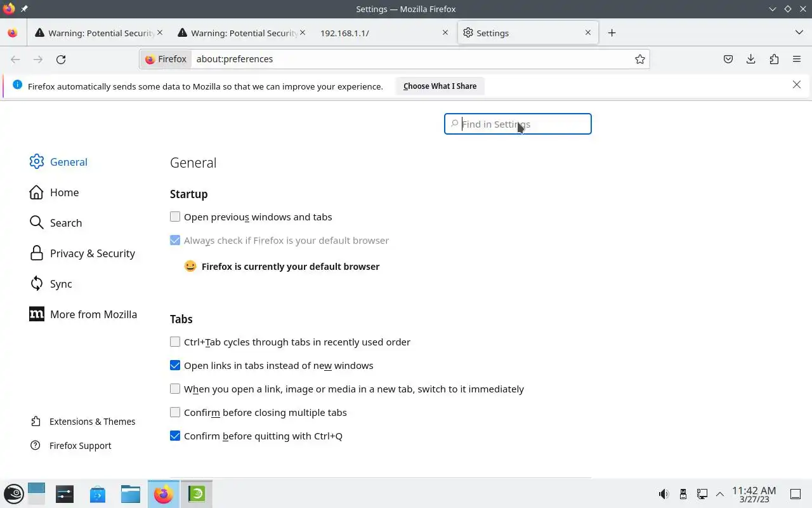Click the pin icon in title bar
The image size is (812, 508).
pos(24,9)
